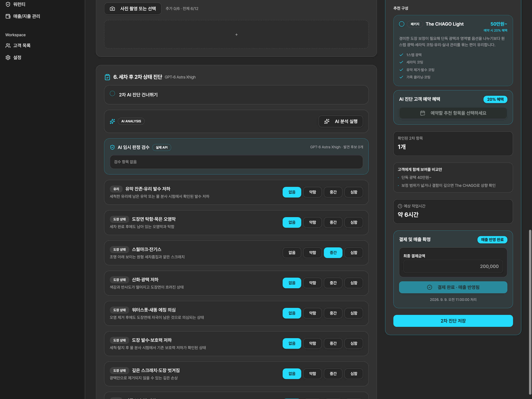Click the 매출/지출 관리 wallet icon
Image resolution: width=532 pixels, height=399 pixels.
(8, 16)
